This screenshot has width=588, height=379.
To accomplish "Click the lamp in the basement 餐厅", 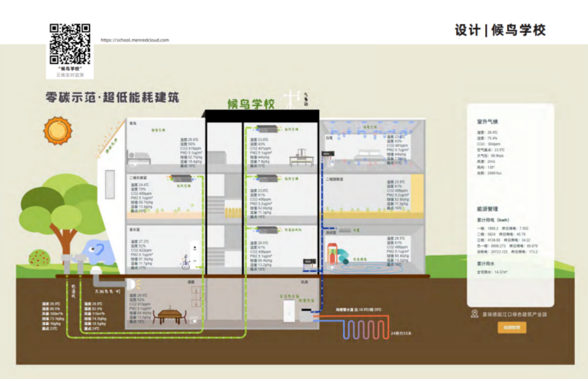I will pyautogui.click(x=133, y=285).
